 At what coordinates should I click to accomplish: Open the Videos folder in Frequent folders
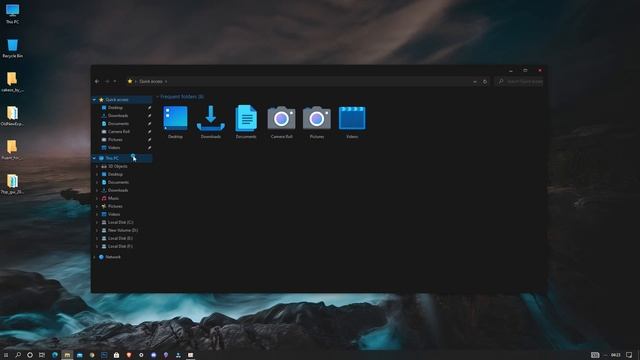pos(352,122)
